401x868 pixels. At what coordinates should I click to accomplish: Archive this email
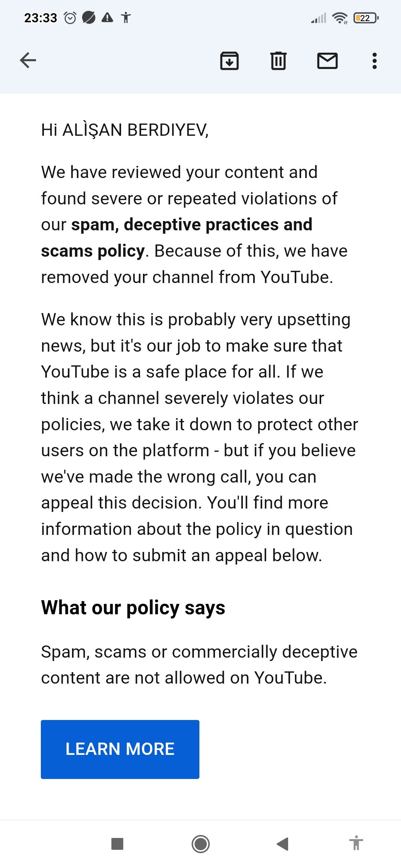tap(229, 61)
